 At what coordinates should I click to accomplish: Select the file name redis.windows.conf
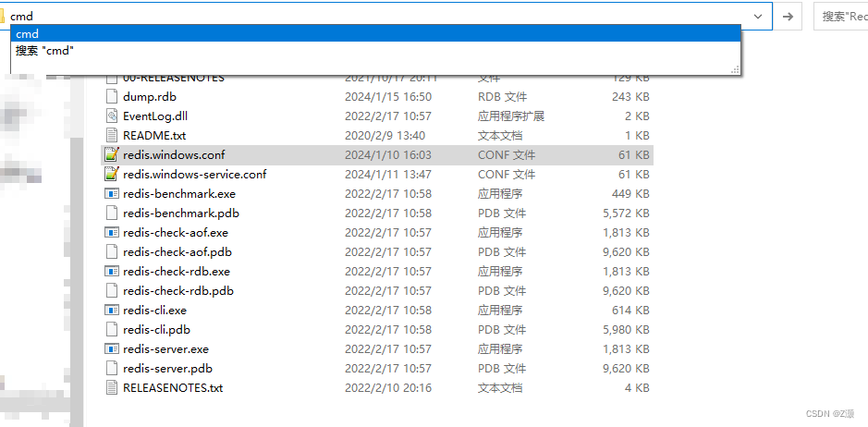[174, 155]
